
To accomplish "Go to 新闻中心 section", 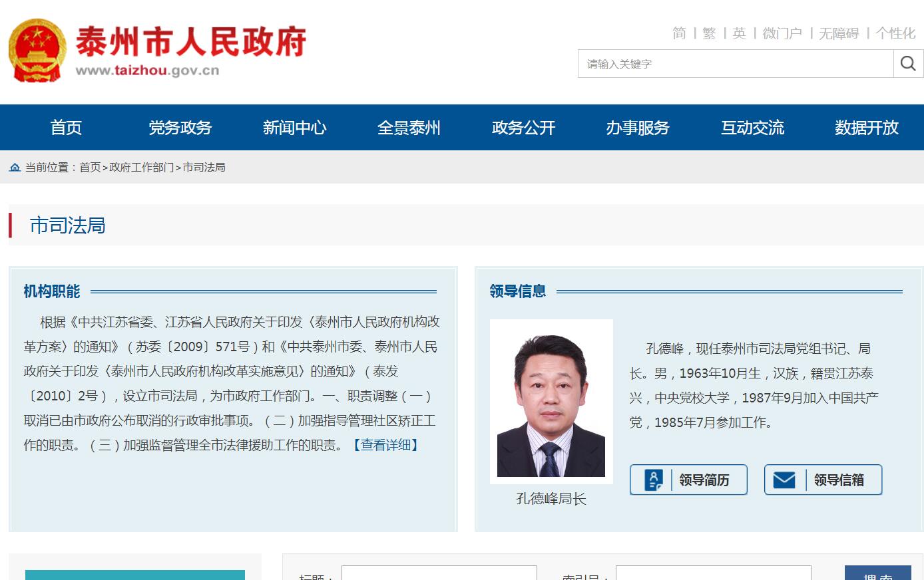I will click(294, 128).
